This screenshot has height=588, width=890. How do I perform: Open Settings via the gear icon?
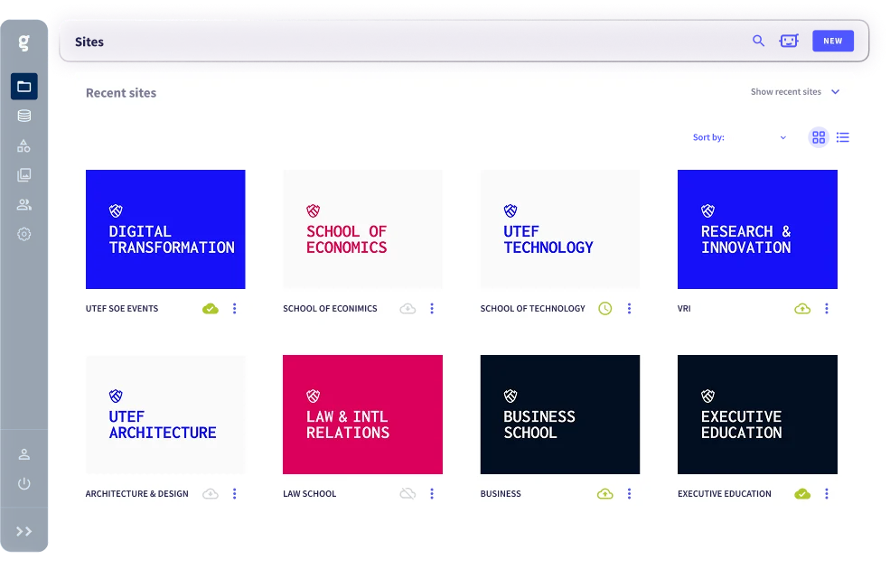pos(23,234)
